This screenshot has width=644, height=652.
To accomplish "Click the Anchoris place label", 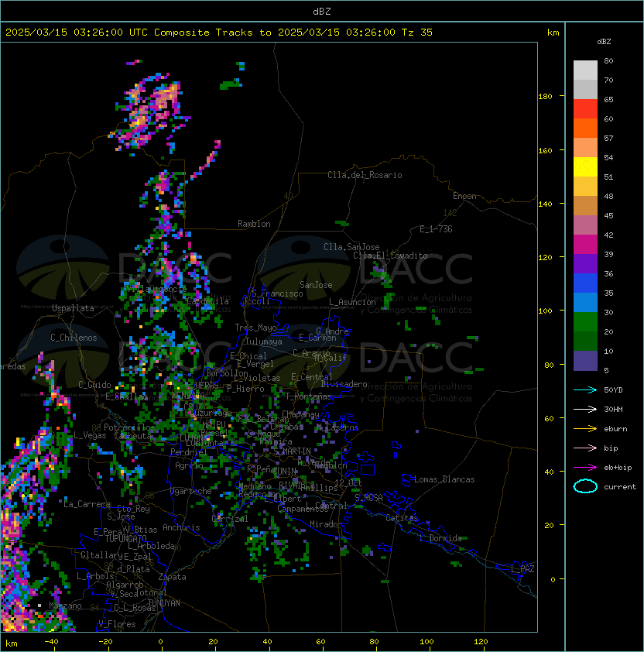I will pyautogui.click(x=181, y=527).
